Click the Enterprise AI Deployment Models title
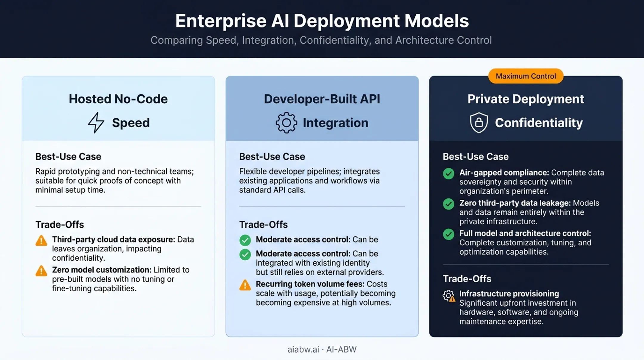This screenshot has width=644, height=360. click(322, 21)
